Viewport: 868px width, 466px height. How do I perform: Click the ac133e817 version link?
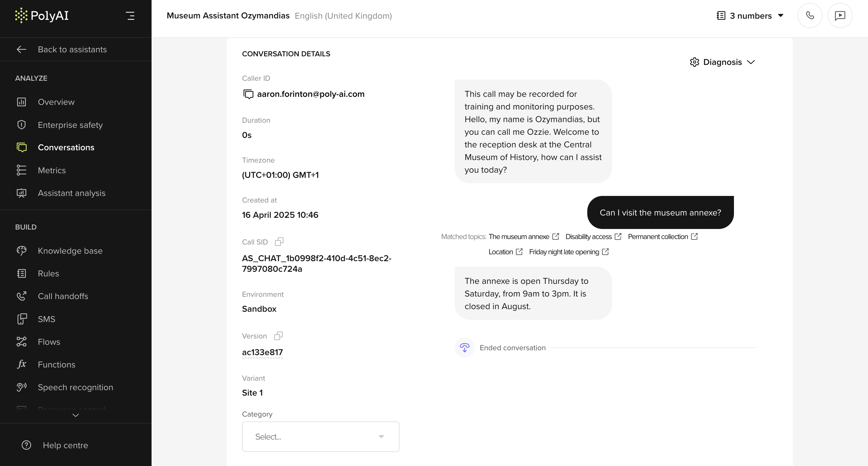point(262,352)
